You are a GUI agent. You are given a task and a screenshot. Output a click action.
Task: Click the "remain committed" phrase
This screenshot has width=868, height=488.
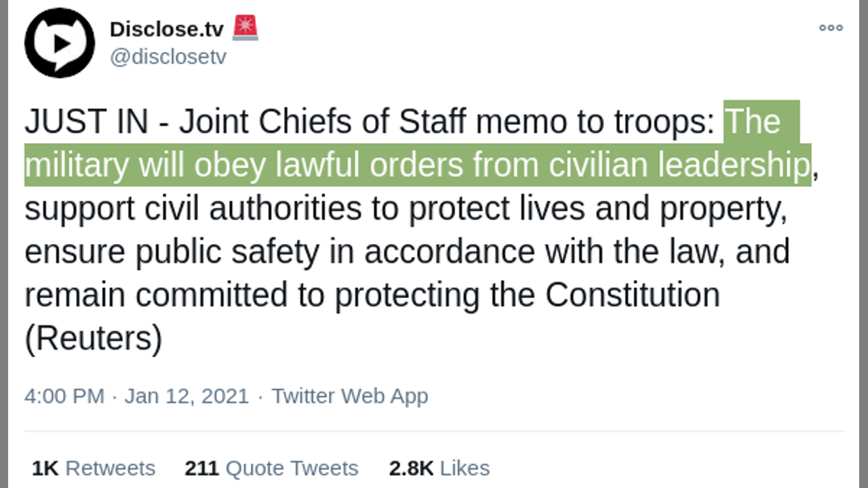click(157, 295)
